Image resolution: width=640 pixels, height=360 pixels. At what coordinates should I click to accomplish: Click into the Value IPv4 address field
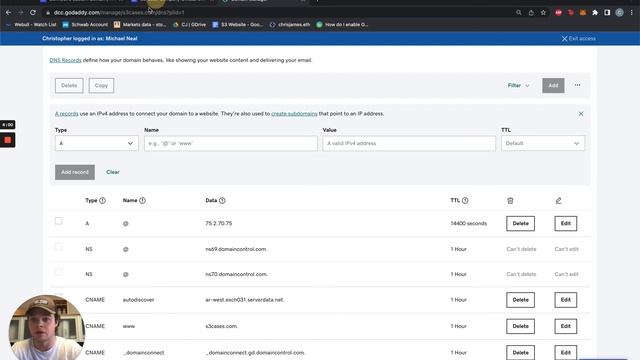coord(409,143)
